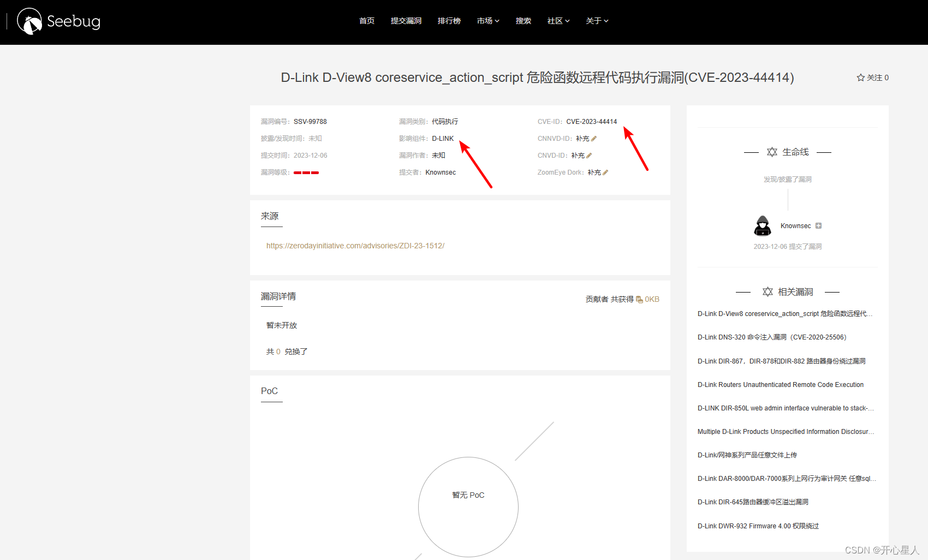928x560 pixels.
Task: Click the D-LINK affected component value
Action: point(443,139)
